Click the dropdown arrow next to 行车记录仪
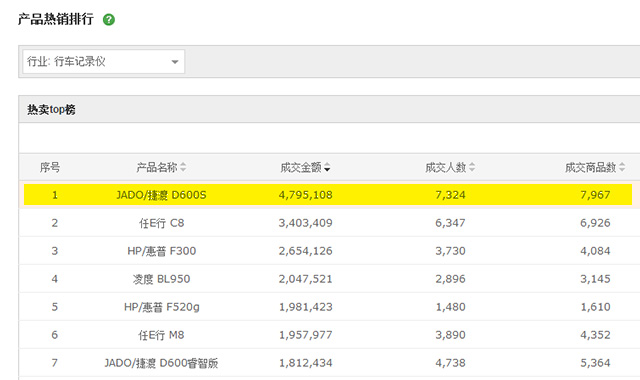 pos(175,62)
